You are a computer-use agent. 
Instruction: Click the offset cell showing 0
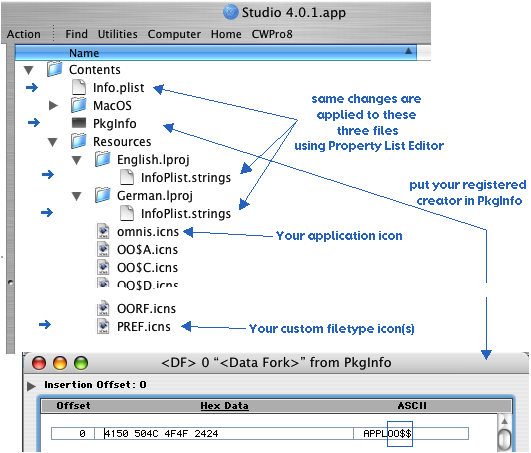(x=73, y=434)
